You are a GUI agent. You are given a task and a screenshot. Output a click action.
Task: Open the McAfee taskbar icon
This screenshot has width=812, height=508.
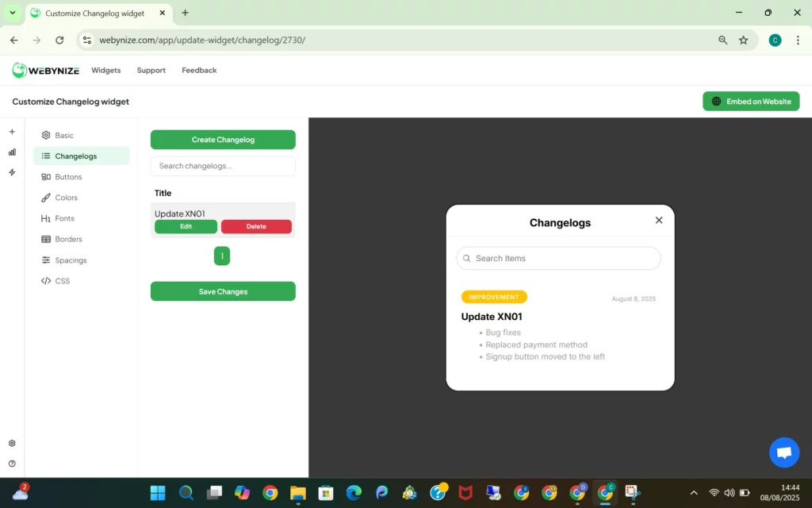tap(465, 492)
